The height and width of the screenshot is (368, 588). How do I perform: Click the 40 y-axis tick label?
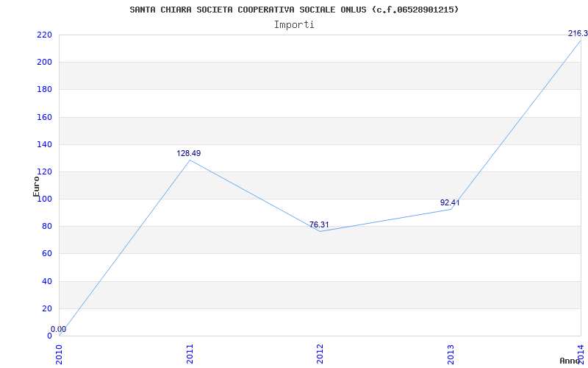pyautogui.click(x=46, y=281)
